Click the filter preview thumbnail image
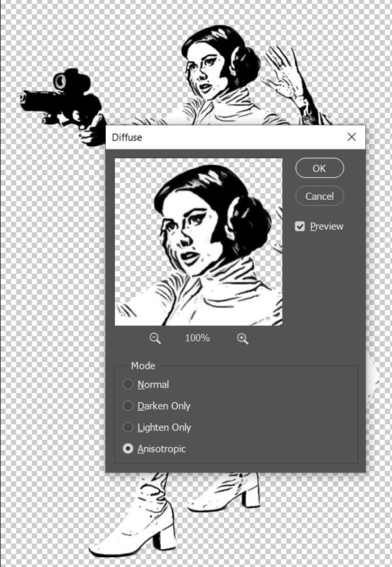 [199, 242]
